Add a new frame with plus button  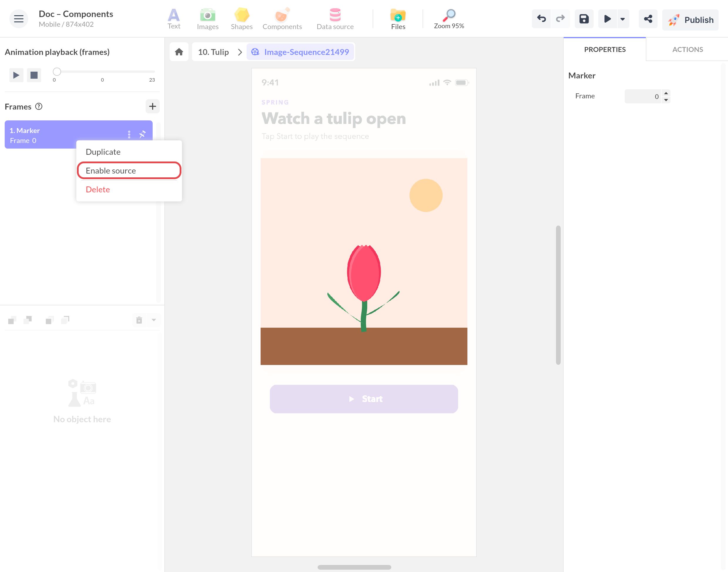[153, 107]
